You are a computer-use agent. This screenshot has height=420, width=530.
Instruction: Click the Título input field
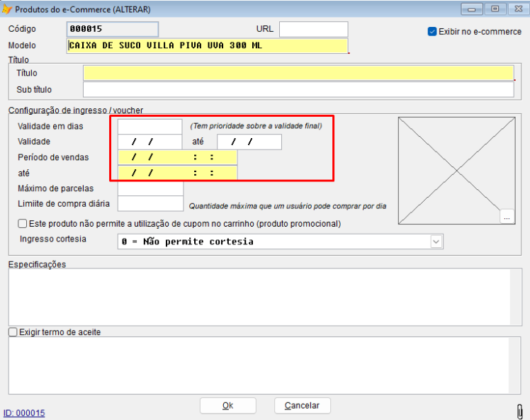(x=298, y=73)
